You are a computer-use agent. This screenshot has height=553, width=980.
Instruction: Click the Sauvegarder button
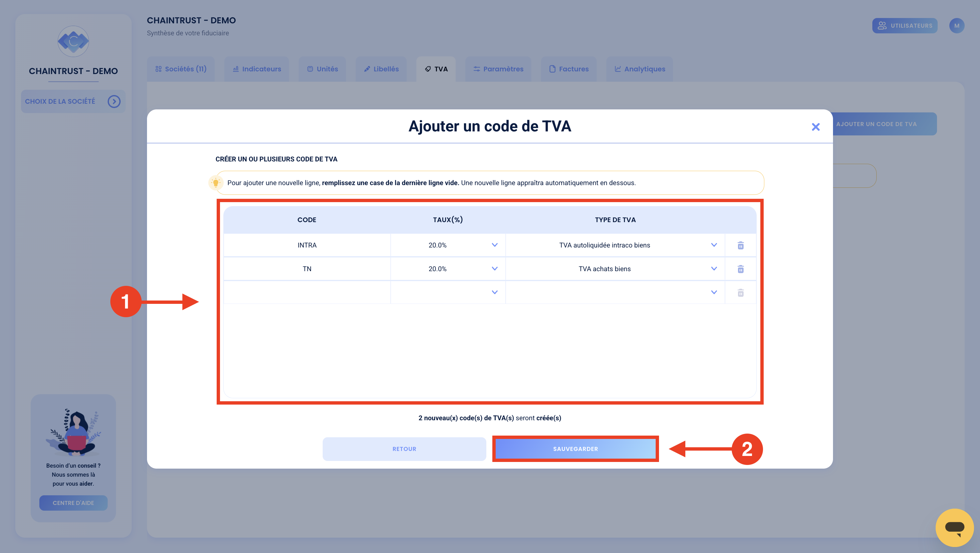pyautogui.click(x=575, y=449)
